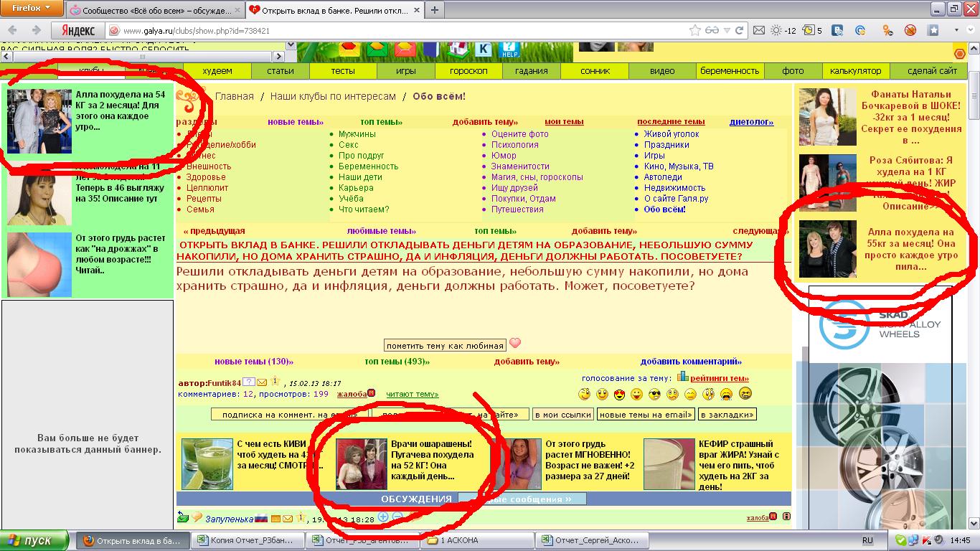Open the HELP icon in the page header
This screenshot has width=980, height=551.
(x=510, y=49)
